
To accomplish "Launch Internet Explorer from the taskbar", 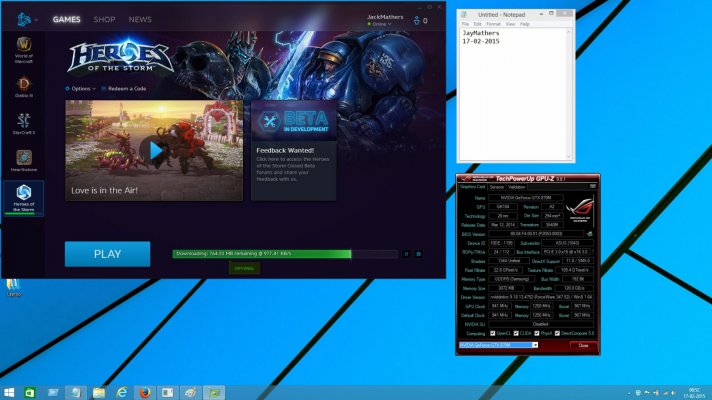I will pyautogui.click(x=121, y=392).
